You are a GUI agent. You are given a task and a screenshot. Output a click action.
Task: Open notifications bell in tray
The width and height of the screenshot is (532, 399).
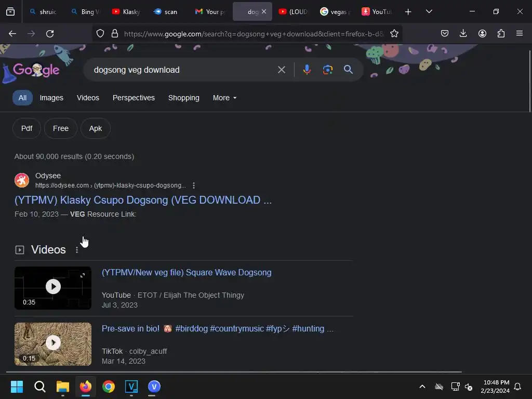pos(517,387)
